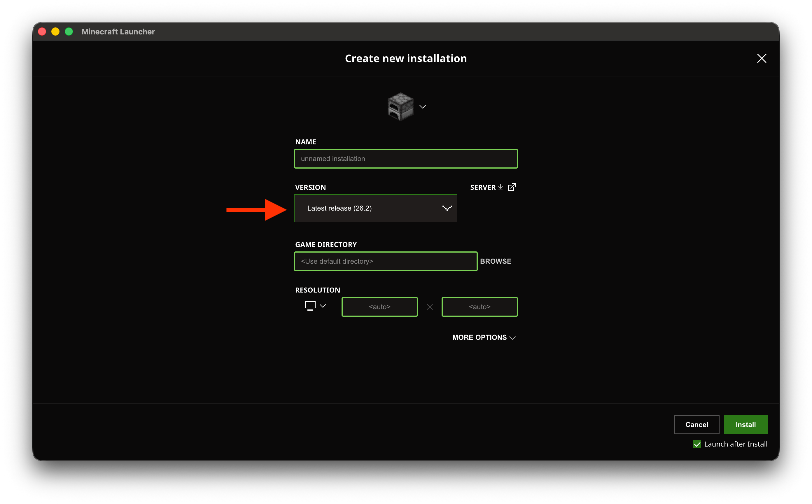Image resolution: width=812 pixels, height=504 pixels.
Task: Click the green macOS fullscreen window button
Action: (69, 32)
